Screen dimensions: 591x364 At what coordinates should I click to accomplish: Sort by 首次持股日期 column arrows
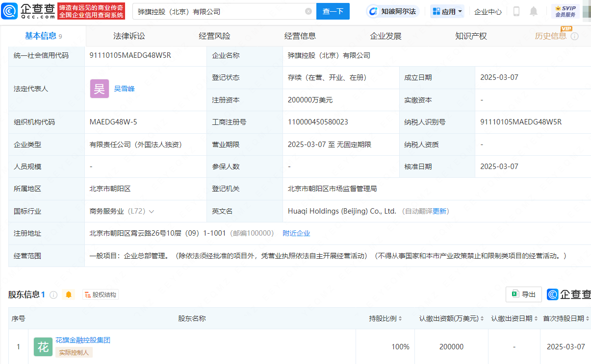tap(588, 318)
